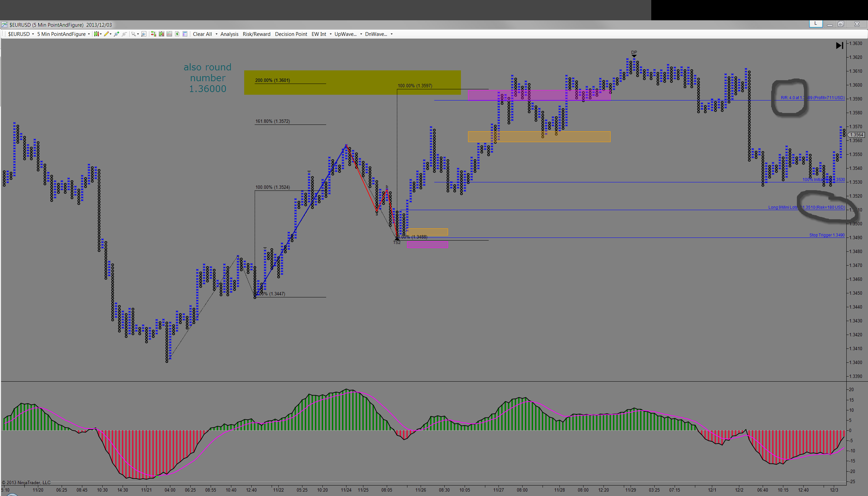
Task: Click the 11/24 date axis label
Action: pyautogui.click(x=346, y=490)
